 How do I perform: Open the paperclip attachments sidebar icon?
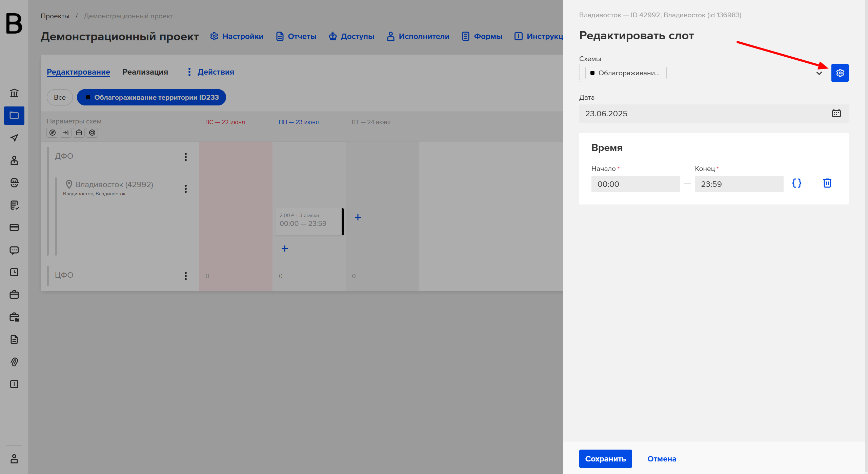[x=14, y=362]
